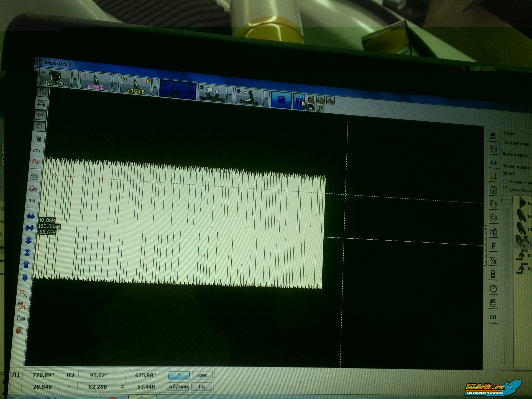Viewport: 532px width, 399px height.
Task: Click the floppy disk save icon
Action: point(311,108)
